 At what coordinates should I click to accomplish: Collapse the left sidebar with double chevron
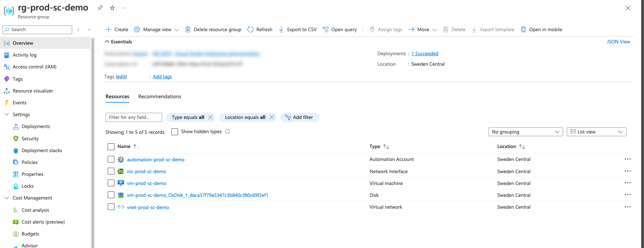89,30
